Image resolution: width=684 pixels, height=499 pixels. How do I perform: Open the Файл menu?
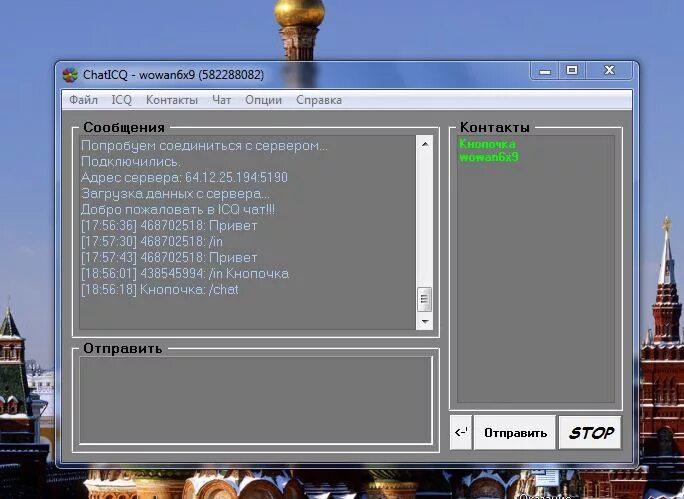click(83, 100)
